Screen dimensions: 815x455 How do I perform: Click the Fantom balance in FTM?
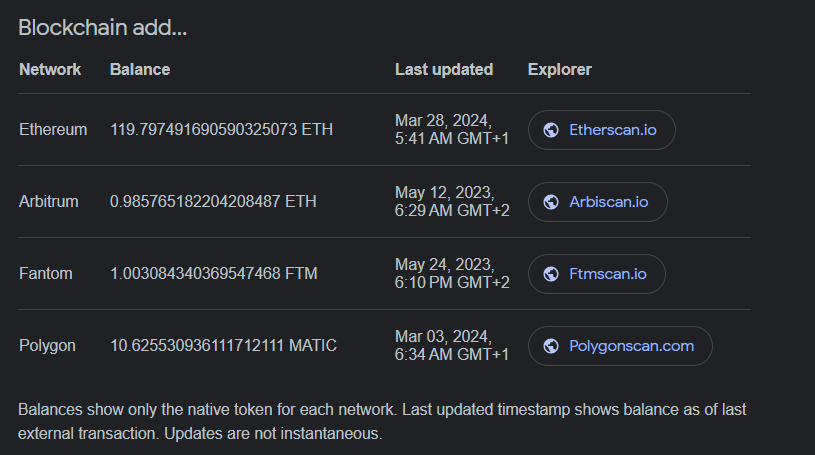click(x=214, y=274)
